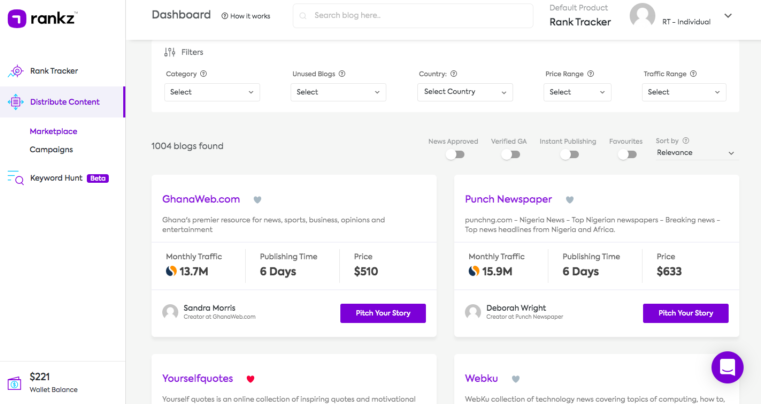Open the Category select dropdown
Viewport: 761px width, 404px height.
point(212,92)
